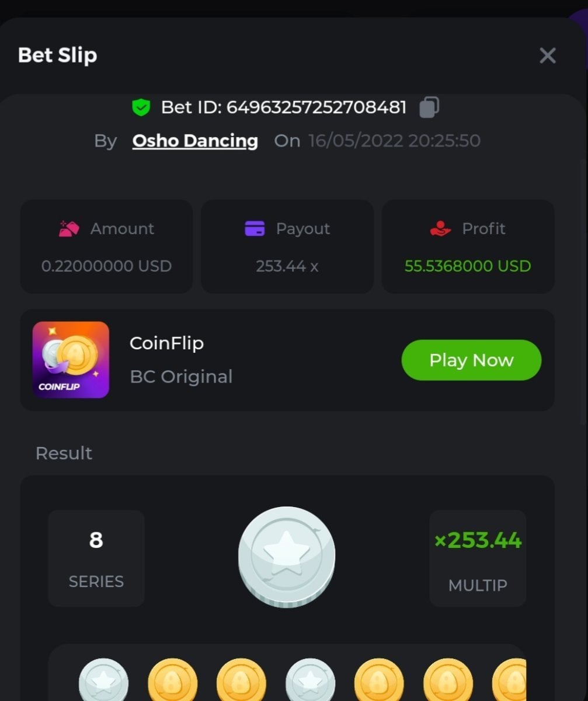Open the CoinFlip game thumbnail

71,360
